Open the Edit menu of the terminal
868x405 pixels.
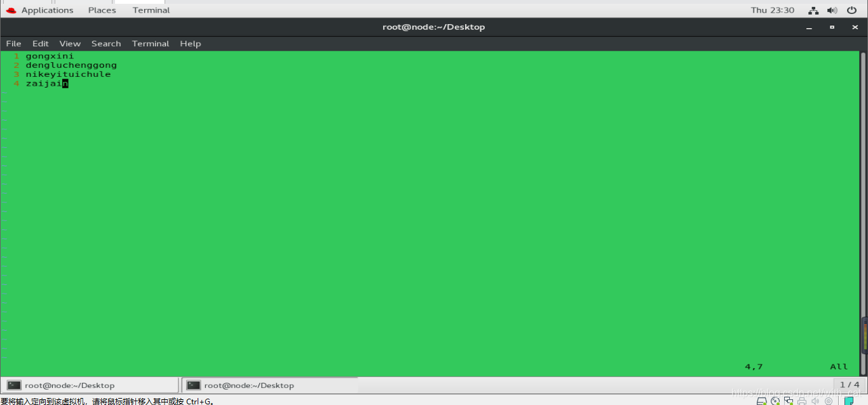[40, 44]
